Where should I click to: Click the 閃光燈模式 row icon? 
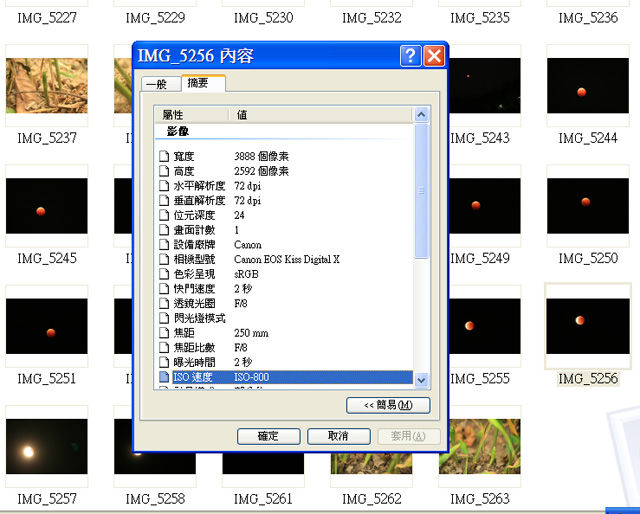[x=164, y=318]
